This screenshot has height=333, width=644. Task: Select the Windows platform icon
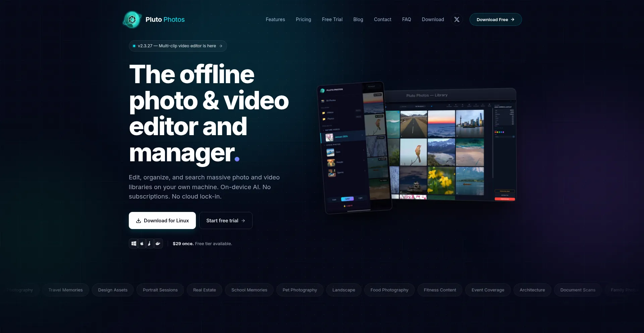pos(133,243)
